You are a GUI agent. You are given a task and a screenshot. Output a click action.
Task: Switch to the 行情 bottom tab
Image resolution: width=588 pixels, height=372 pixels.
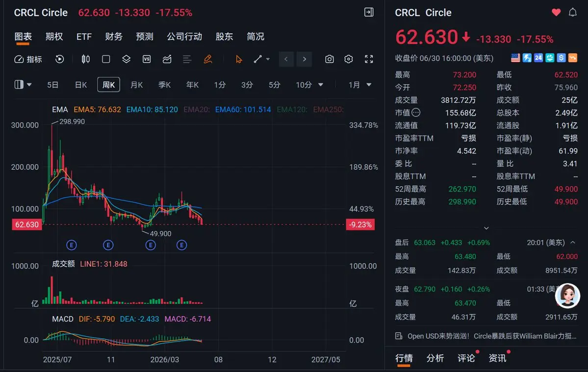point(404,358)
